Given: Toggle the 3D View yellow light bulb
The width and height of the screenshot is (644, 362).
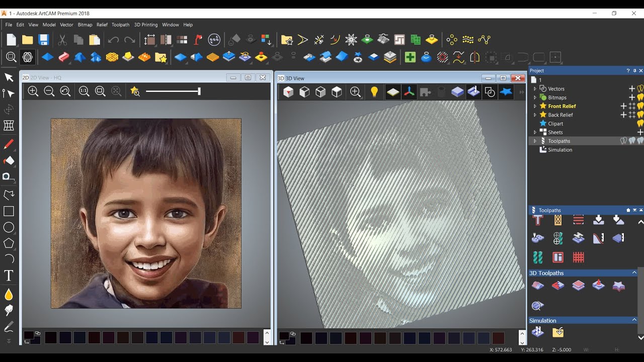Looking at the screenshot, I should pyautogui.click(x=374, y=92).
